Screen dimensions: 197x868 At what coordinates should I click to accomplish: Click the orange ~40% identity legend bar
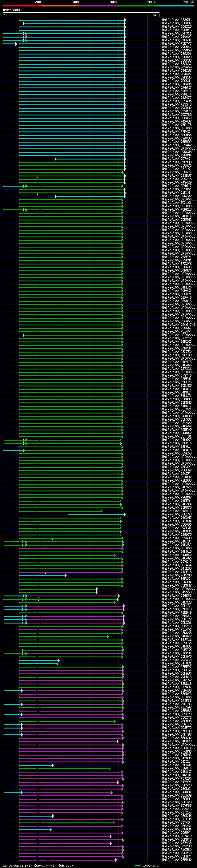(60, 6)
